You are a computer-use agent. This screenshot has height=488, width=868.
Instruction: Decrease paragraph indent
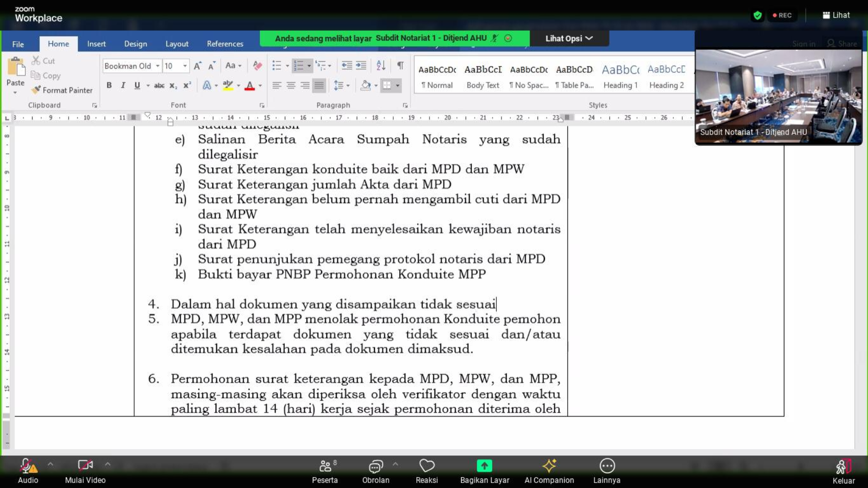[347, 66]
